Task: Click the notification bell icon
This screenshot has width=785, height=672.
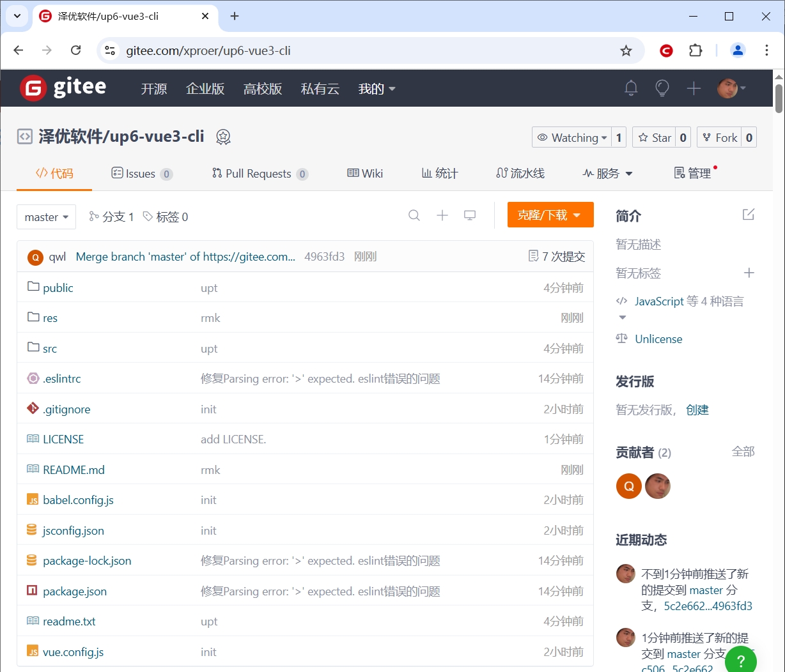Action: pos(631,88)
